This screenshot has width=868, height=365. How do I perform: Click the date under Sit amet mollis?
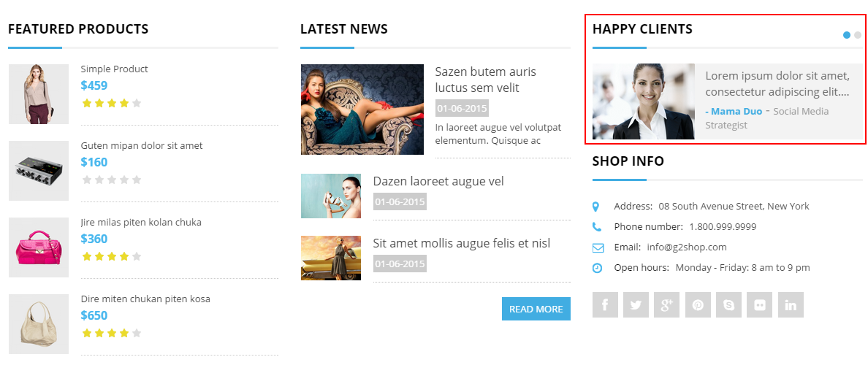click(x=400, y=264)
